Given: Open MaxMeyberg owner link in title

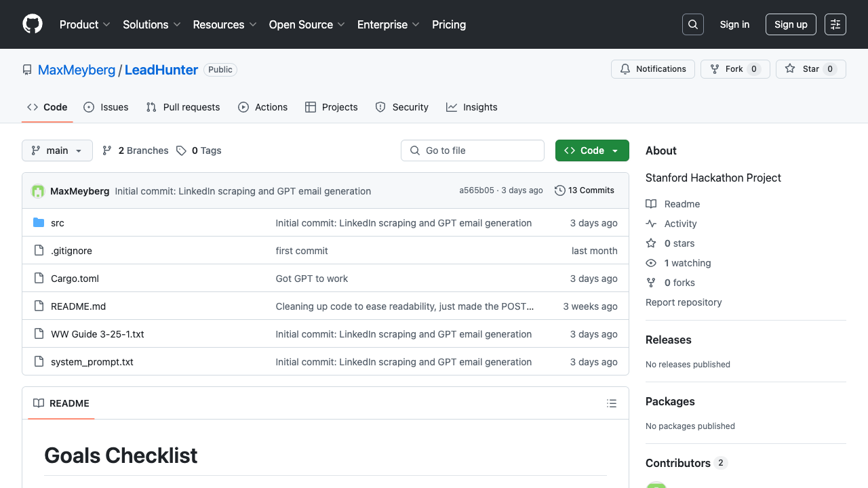Looking at the screenshot, I should pos(77,70).
